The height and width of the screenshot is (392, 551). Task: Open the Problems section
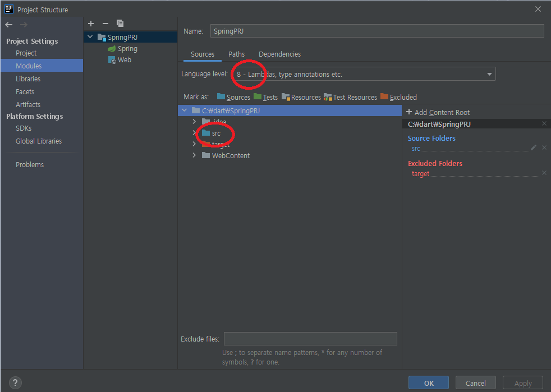[x=30, y=164]
